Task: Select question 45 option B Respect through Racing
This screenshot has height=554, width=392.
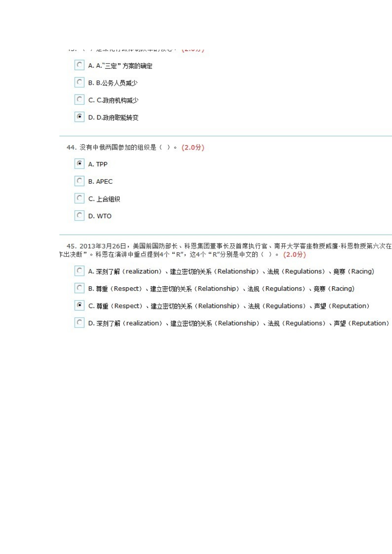Action: click(79, 288)
